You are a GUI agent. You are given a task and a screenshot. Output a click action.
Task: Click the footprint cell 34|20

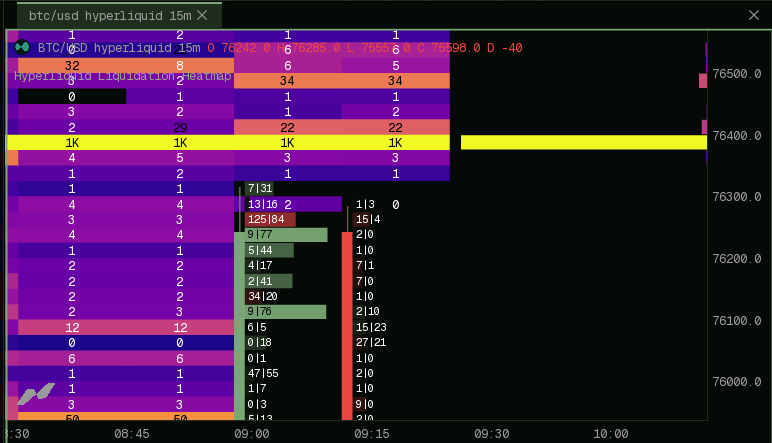pos(262,296)
